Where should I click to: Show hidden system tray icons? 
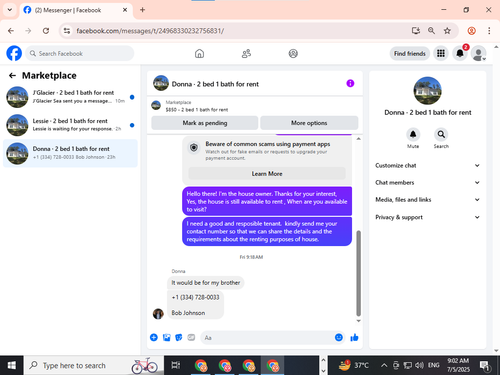[384, 365]
